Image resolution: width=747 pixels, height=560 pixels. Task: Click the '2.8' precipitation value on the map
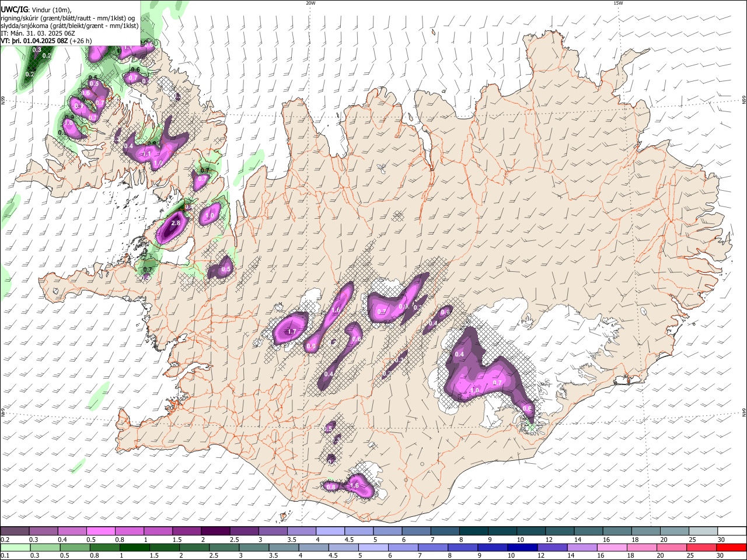coord(174,223)
